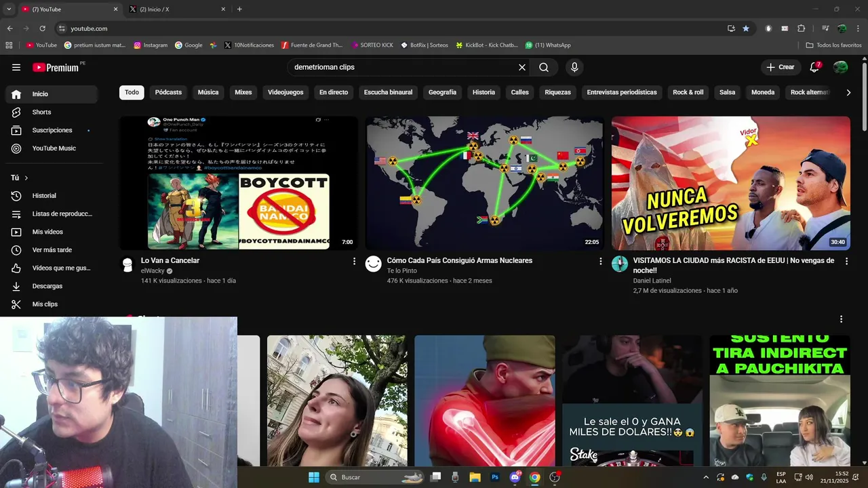Open Discord from the taskbar
The width and height of the screenshot is (868, 488).
coord(515,477)
